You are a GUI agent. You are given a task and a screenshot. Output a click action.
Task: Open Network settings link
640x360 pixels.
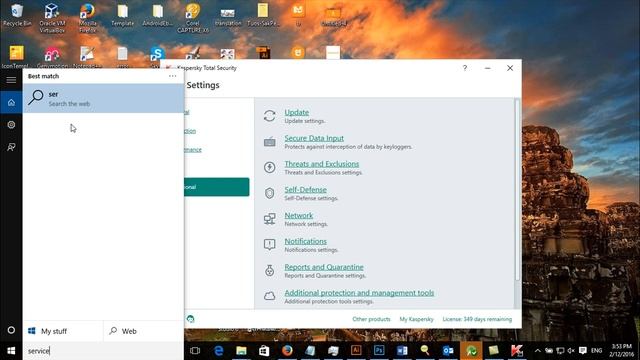pyautogui.click(x=298, y=215)
